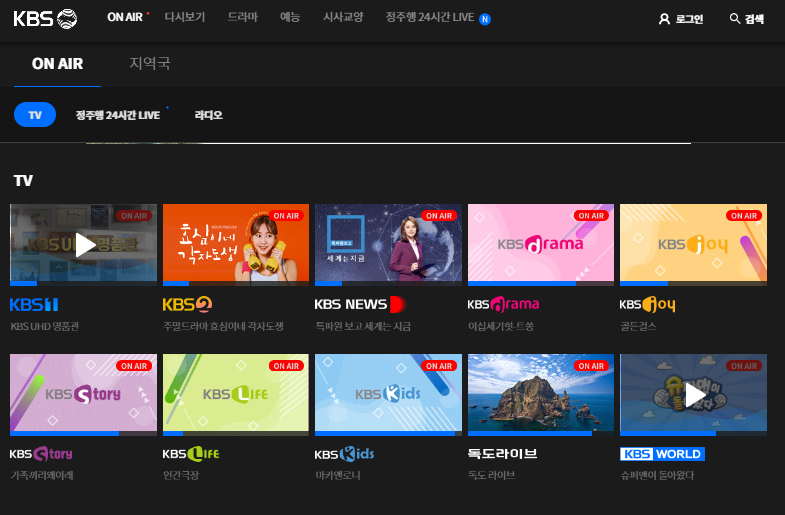The image size is (785, 515).
Task: Click the KBS logo in header
Action: pyautogui.click(x=45, y=19)
